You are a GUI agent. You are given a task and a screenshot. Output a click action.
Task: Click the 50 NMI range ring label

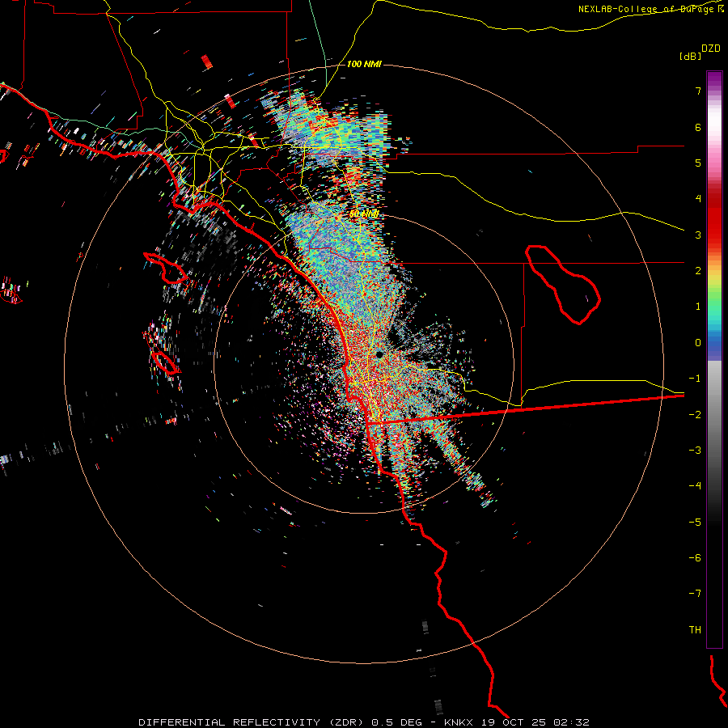click(364, 214)
